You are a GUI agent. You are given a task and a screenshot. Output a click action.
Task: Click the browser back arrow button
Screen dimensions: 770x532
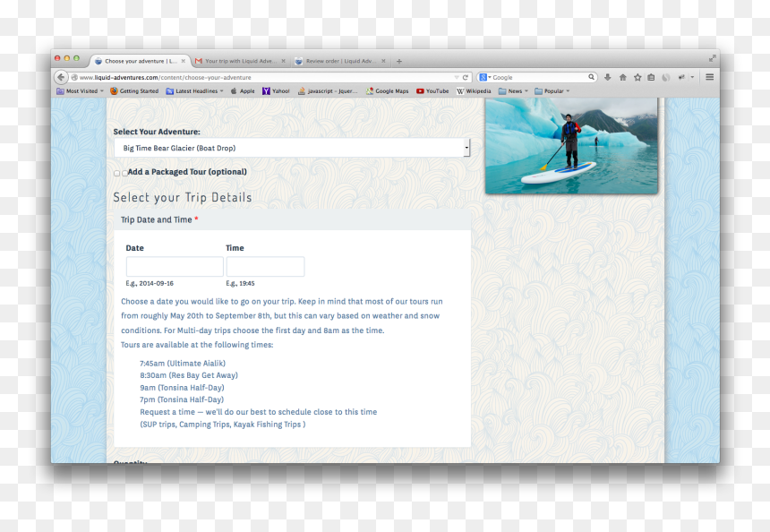click(61, 77)
